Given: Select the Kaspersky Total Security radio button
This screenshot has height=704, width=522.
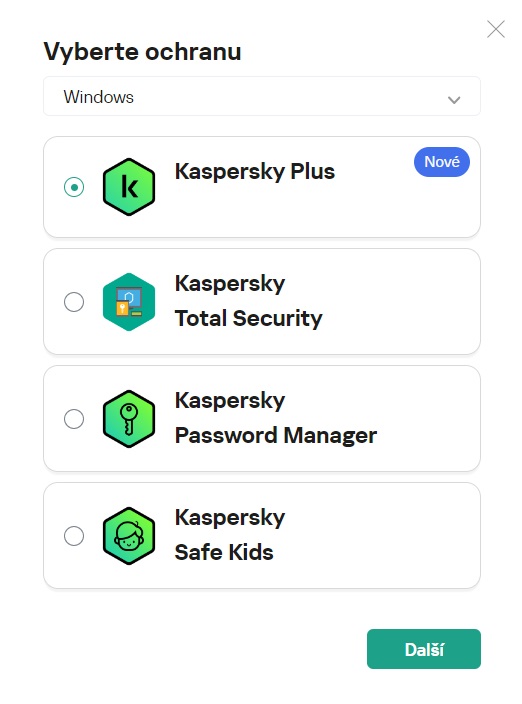Looking at the screenshot, I should click(74, 302).
